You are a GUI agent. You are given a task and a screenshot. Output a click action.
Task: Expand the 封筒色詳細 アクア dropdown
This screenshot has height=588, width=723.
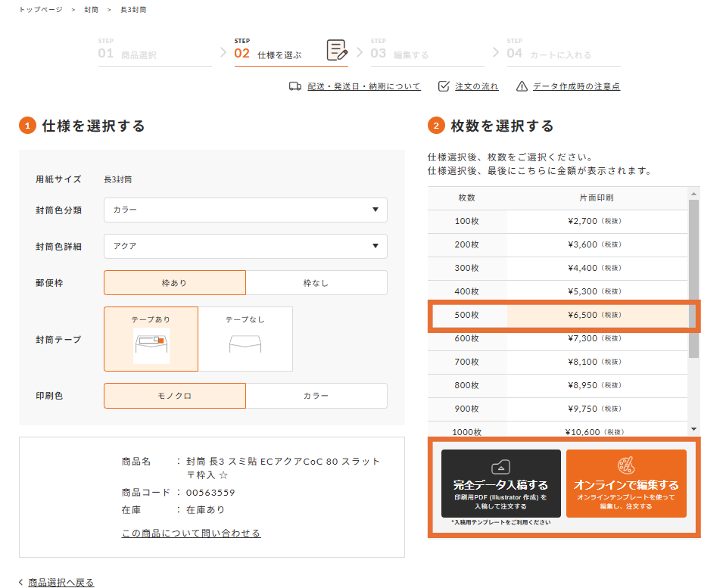click(x=245, y=246)
